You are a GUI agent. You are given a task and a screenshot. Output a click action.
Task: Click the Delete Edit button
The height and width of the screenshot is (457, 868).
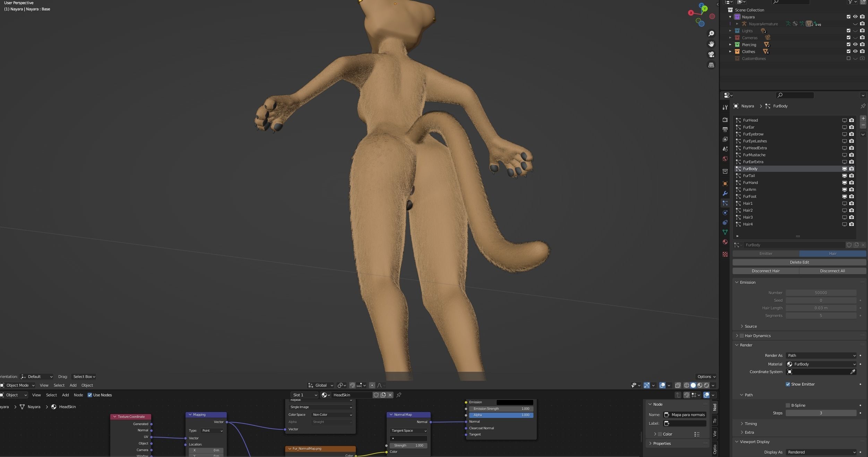point(799,262)
